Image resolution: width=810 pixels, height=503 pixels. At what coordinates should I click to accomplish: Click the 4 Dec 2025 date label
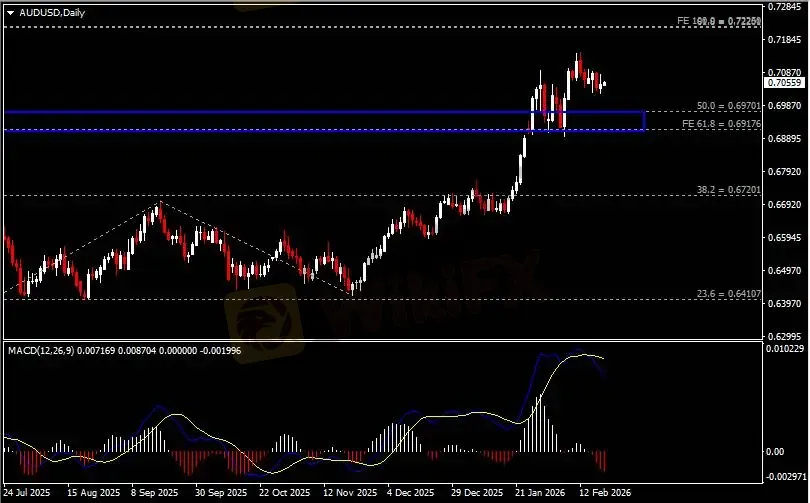point(411,493)
